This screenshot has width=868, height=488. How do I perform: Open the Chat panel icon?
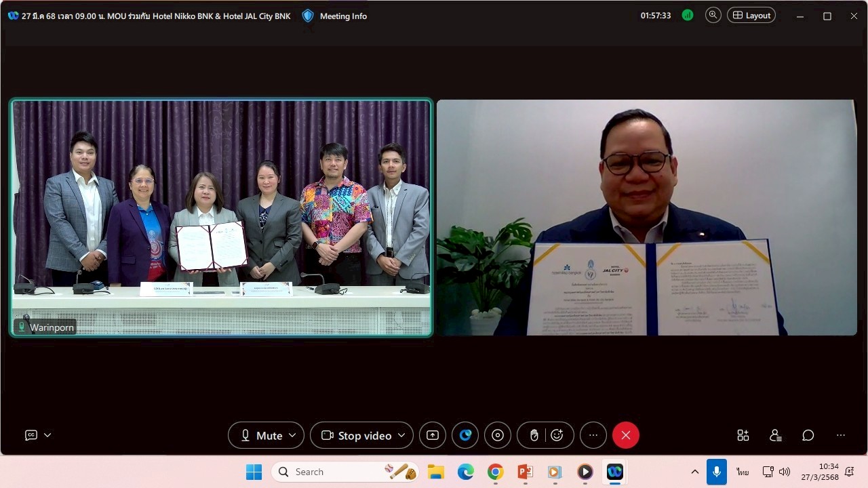(808, 435)
